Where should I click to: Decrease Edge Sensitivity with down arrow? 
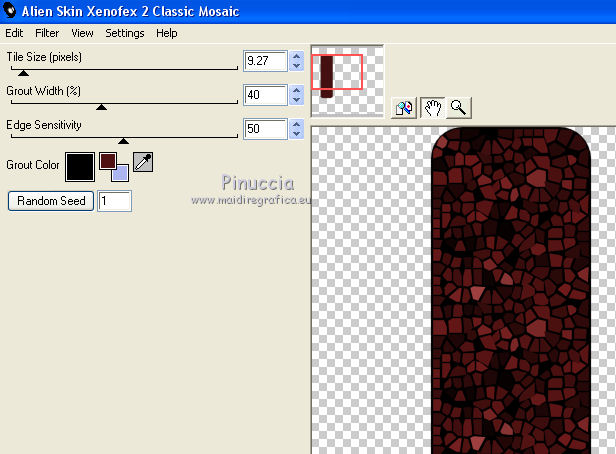click(x=297, y=134)
